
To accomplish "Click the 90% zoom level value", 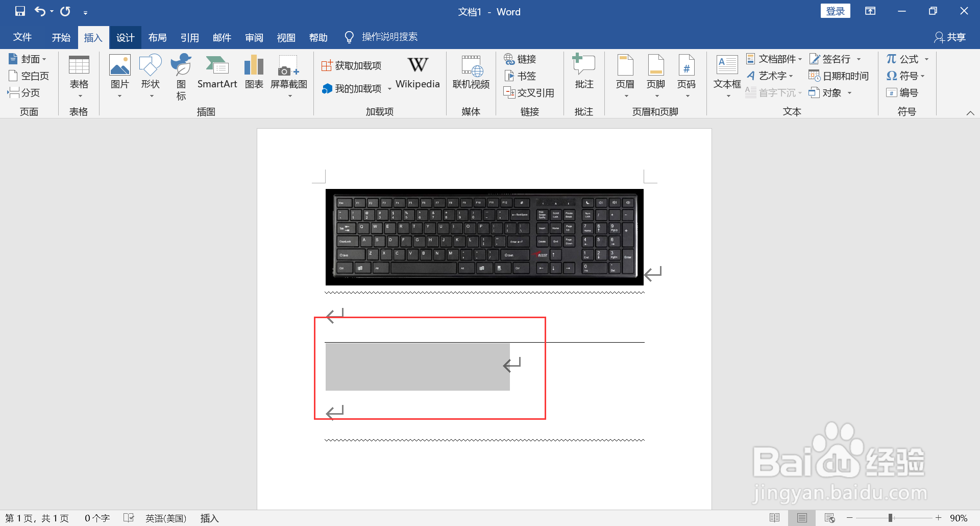I will point(959,518).
